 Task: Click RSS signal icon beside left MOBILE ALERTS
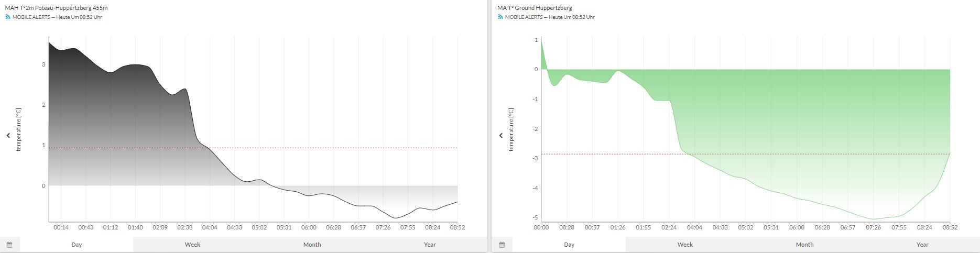(8, 17)
